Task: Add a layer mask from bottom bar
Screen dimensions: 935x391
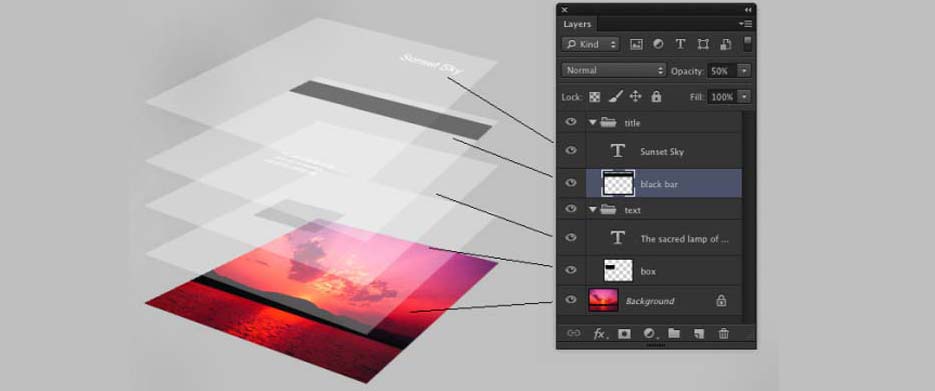Action: click(x=624, y=334)
